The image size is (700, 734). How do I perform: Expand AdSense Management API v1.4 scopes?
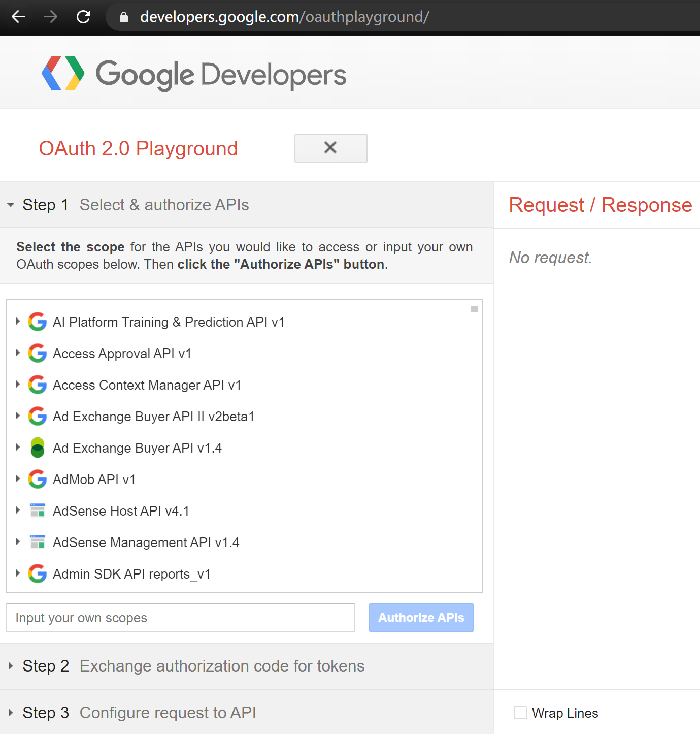pos(18,541)
